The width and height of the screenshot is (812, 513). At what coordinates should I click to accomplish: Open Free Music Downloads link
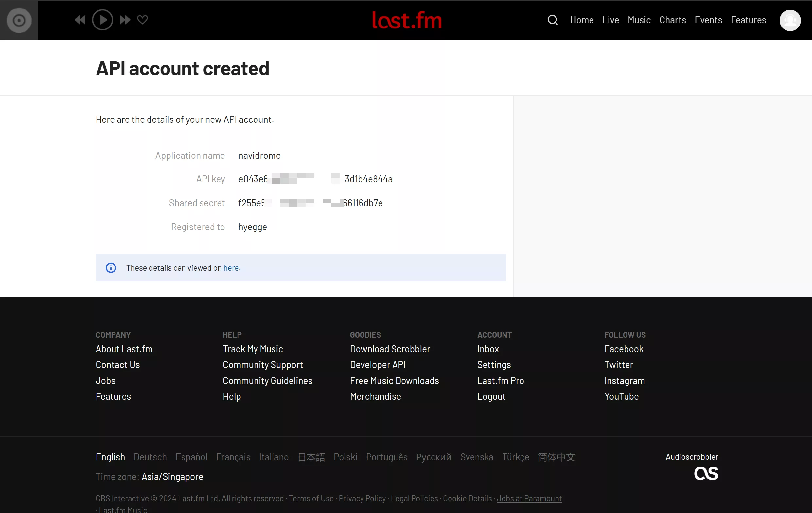click(395, 381)
